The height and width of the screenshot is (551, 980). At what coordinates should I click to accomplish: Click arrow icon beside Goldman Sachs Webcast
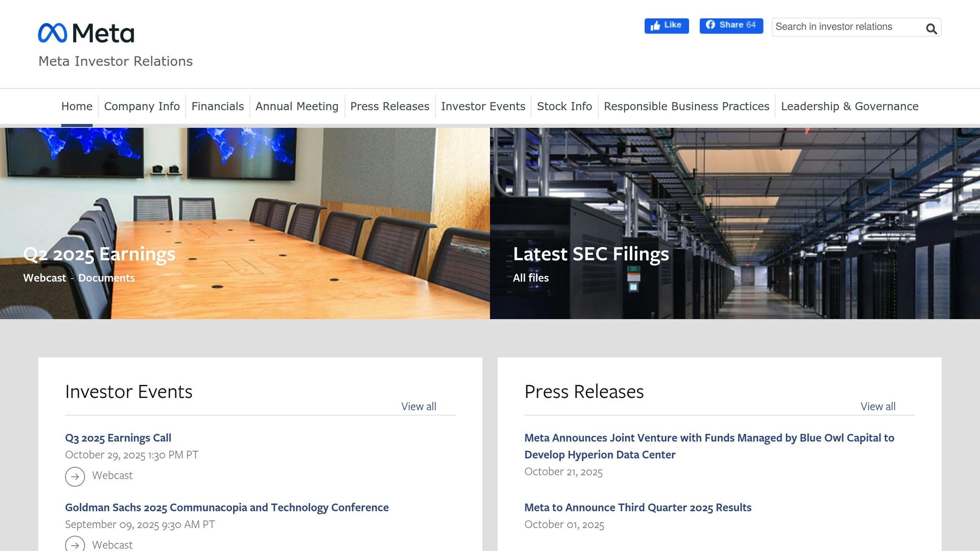(75, 545)
